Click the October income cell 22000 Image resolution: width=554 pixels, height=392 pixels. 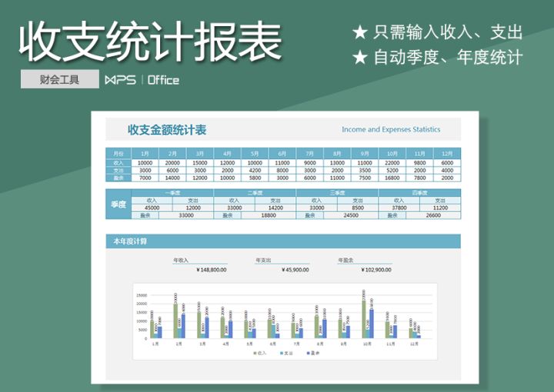click(x=392, y=163)
